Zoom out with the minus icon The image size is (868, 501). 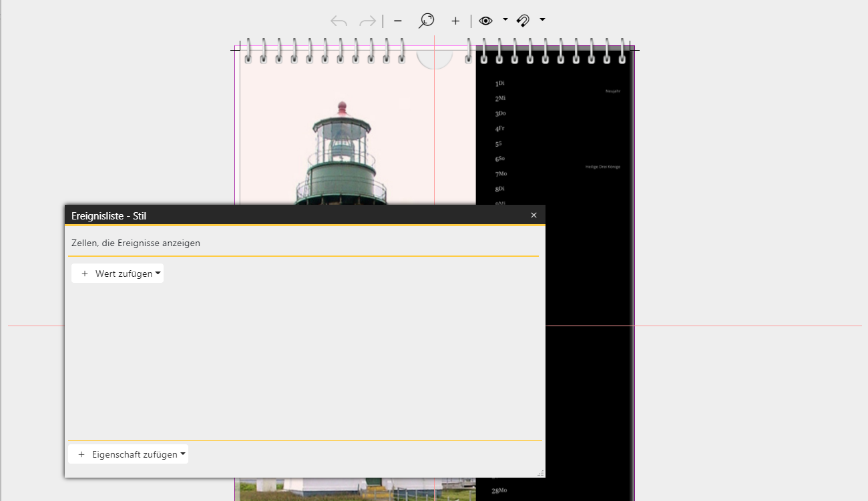point(398,21)
